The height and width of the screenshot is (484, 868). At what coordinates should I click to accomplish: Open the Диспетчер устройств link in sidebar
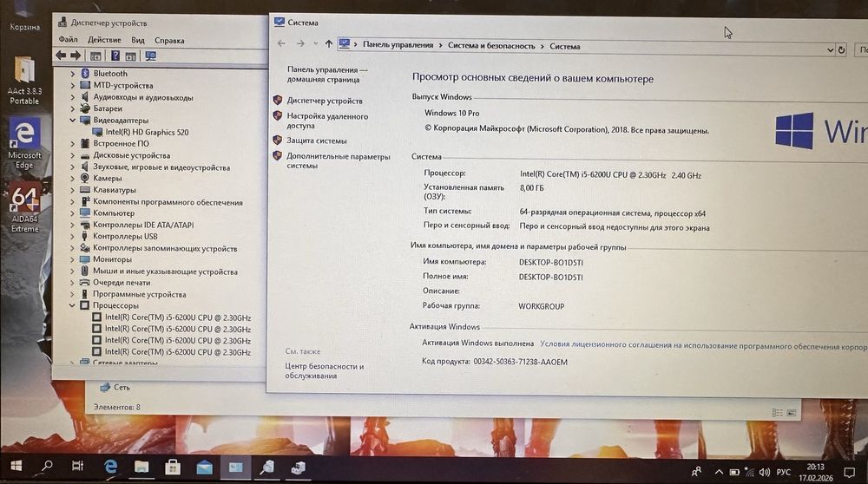325,101
